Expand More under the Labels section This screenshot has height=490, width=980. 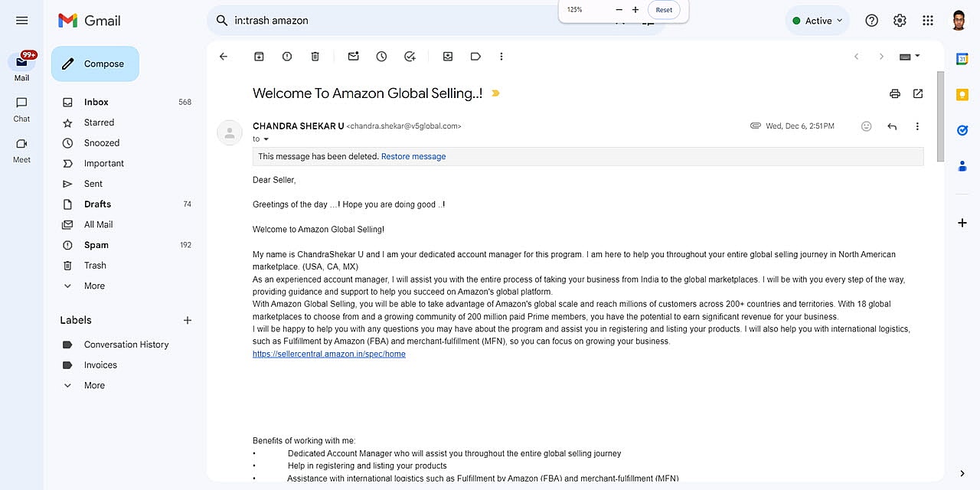(94, 385)
